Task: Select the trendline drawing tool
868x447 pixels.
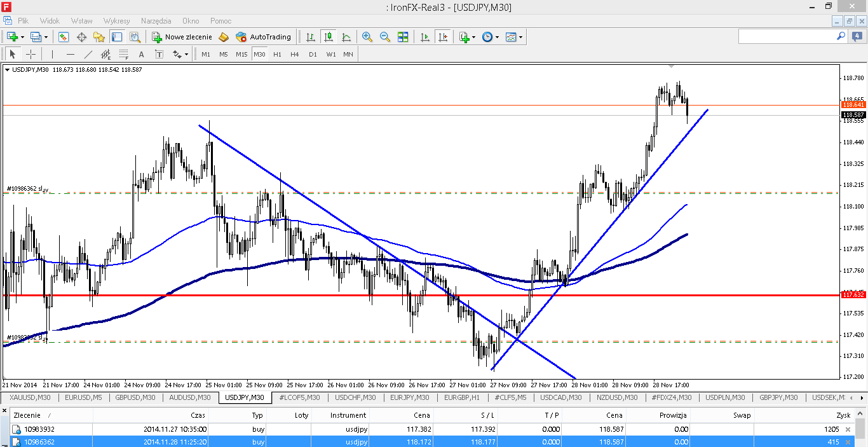Action: coord(88,54)
